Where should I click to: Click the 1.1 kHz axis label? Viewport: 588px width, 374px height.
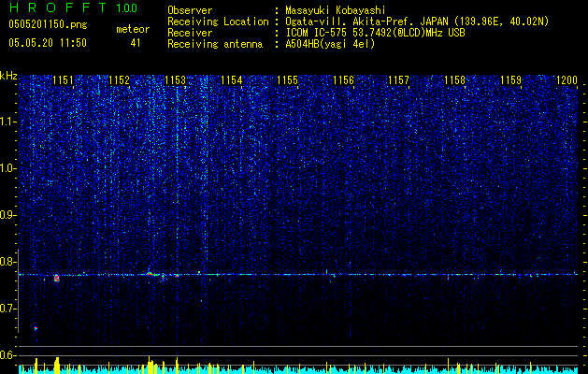point(7,122)
